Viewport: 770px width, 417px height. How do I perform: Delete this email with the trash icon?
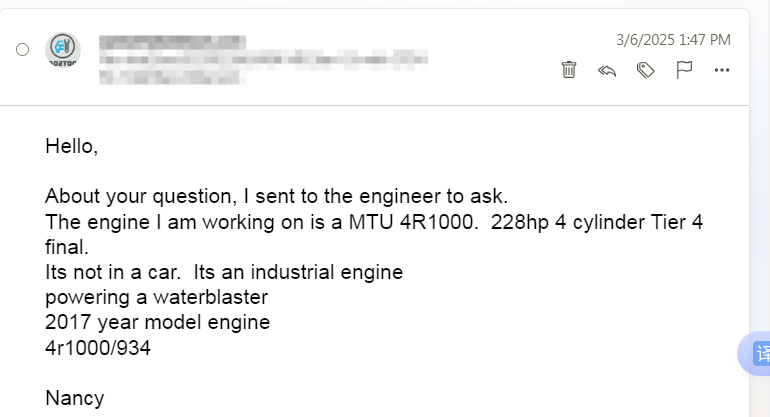[x=569, y=70]
